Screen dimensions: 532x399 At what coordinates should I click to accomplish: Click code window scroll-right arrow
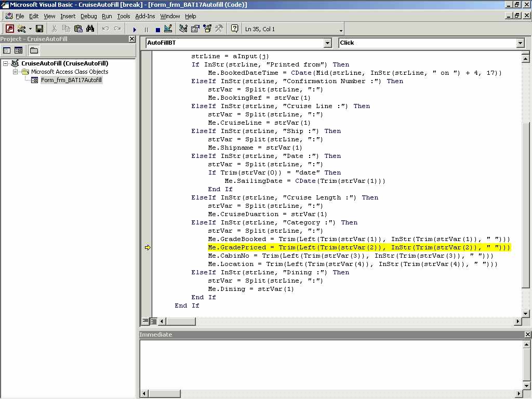pos(518,321)
